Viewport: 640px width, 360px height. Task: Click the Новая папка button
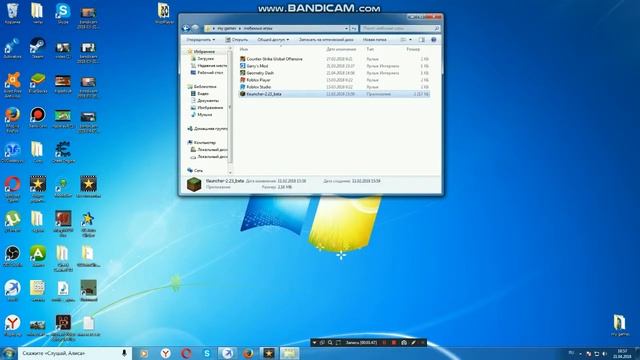tap(374, 40)
